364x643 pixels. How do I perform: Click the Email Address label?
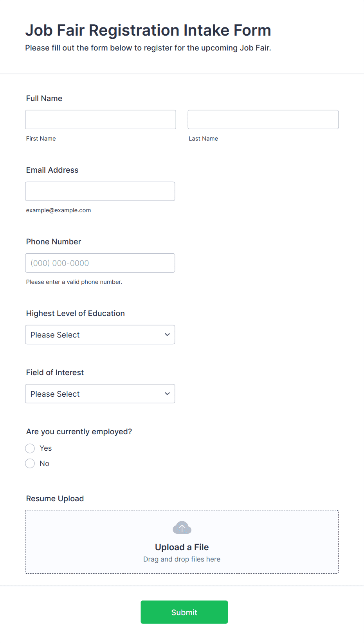(52, 170)
